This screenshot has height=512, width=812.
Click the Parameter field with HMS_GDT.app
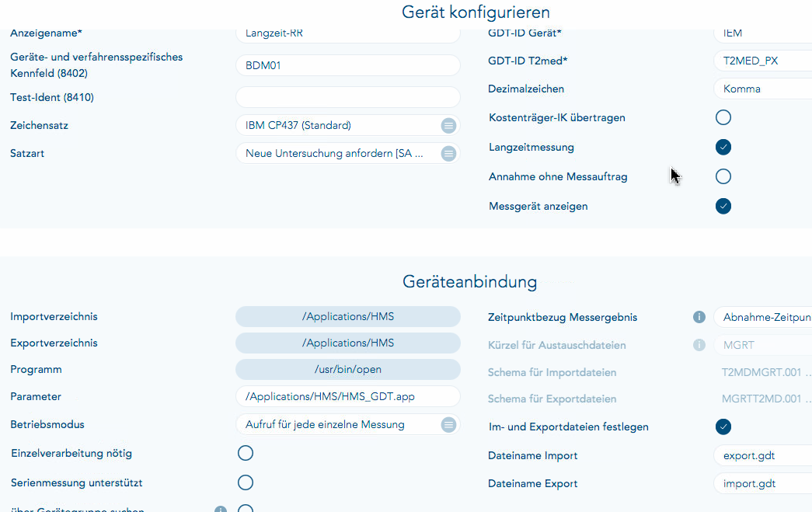[348, 396]
